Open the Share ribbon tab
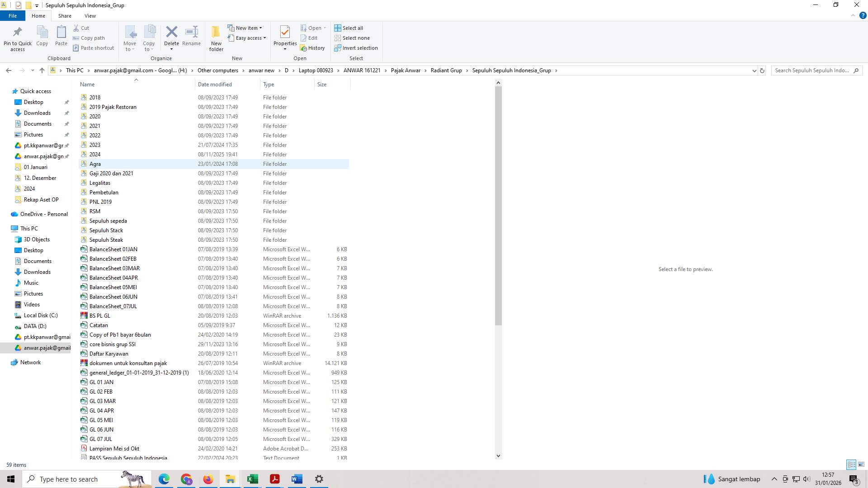Screen dimensions: 868x488 [65, 15]
